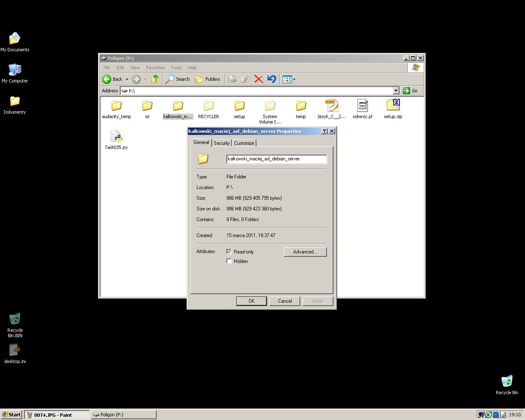
Task: Select the Task035.py Python file
Action: point(116,140)
